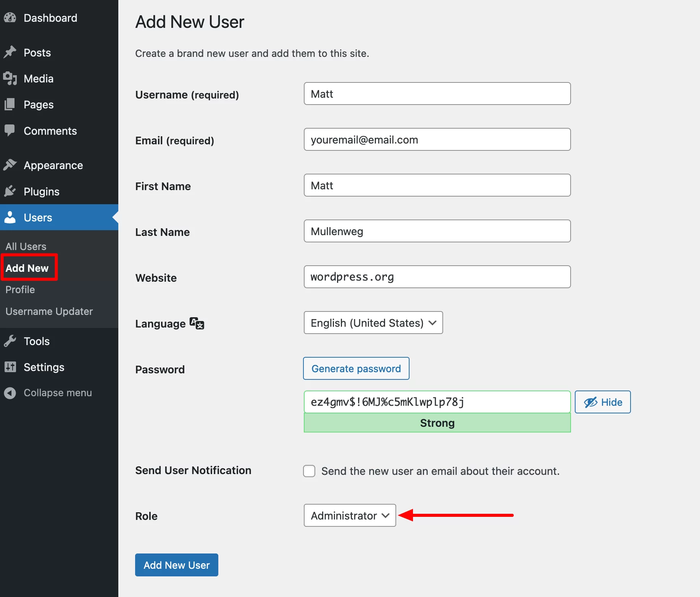700x597 pixels.
Task: Open Plugins menu item
Action: tap(59, 191)
